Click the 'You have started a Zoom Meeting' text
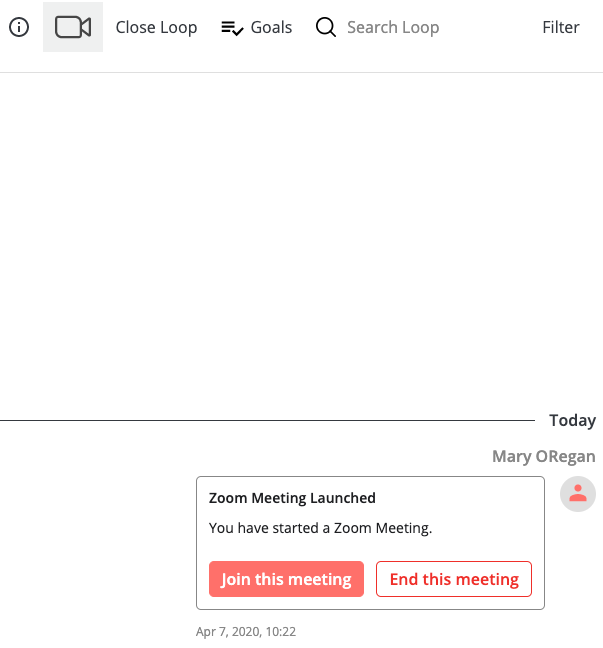Image resolution: width=603 pixels, height=648 pixels. [320, 528]
